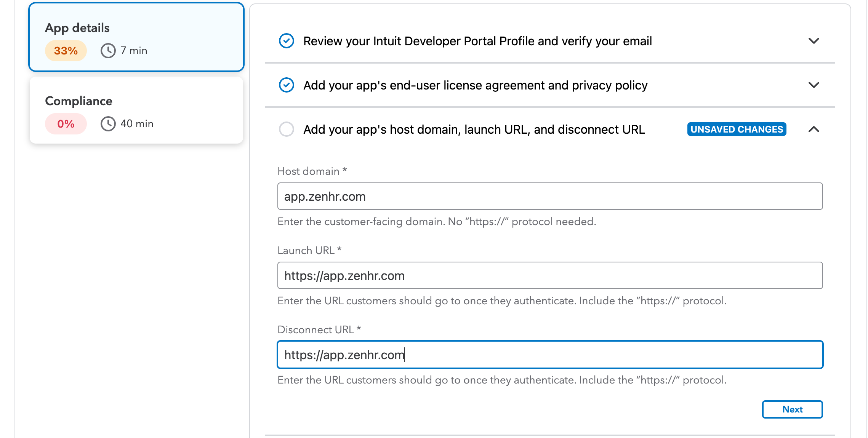The width and height of the screenshot is (868, 438).
Task: Expand the Review Intuit Developer Profile section
Action: click(814, 41)
